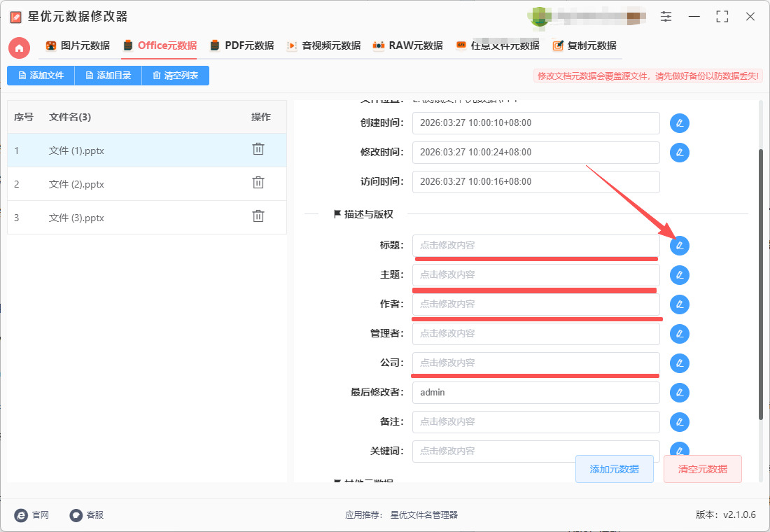770x532 pixels.
Task: Delete 文件 (1).pptx with trash icon
Action: pos(258,149)
